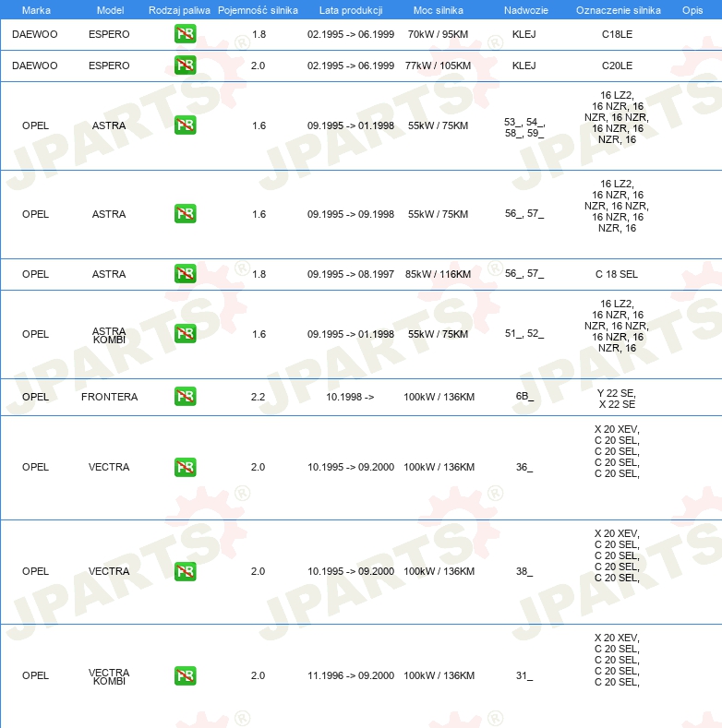722x728 pixels.
Task: Click VECTRA model in 38_ row
Action: tap(109, 571)
